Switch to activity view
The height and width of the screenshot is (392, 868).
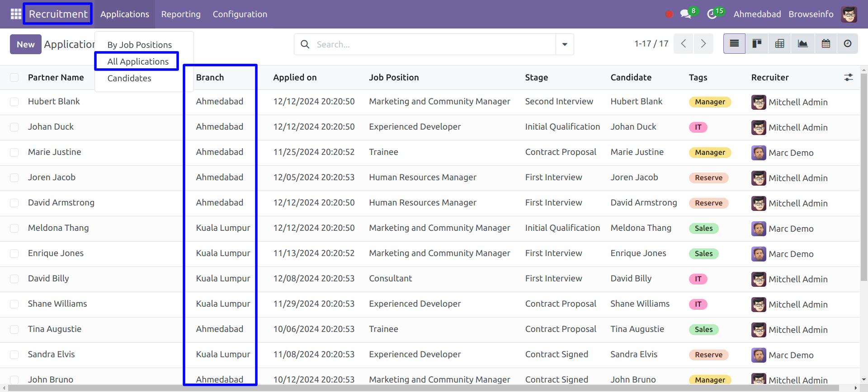[x=848, y=44]
